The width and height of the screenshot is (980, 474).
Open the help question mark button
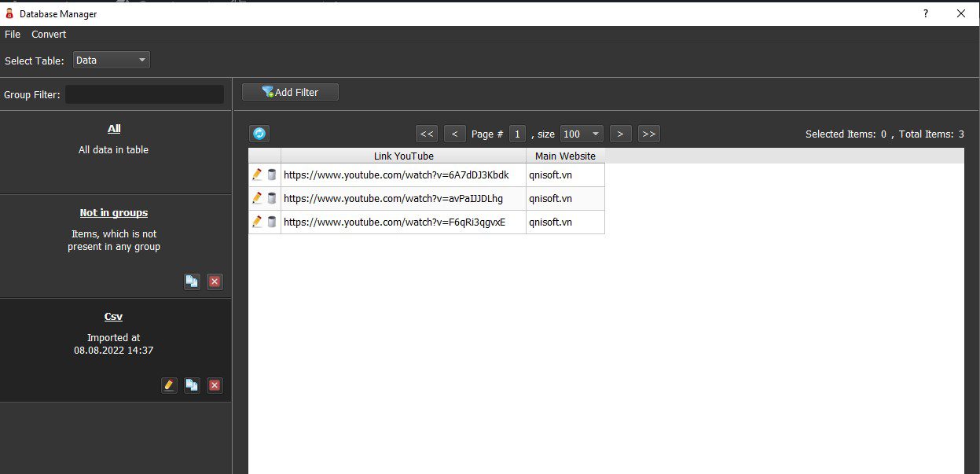click(926, 13)
